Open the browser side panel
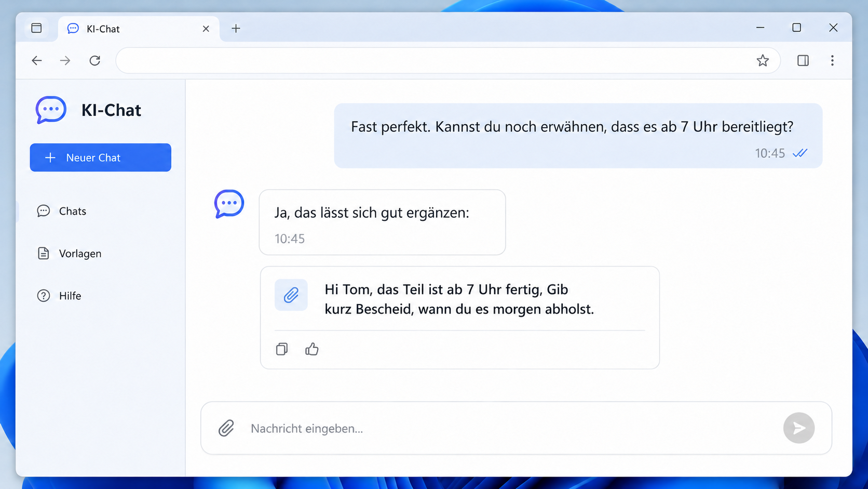This screenshot has width=868, height=489. 803,61
